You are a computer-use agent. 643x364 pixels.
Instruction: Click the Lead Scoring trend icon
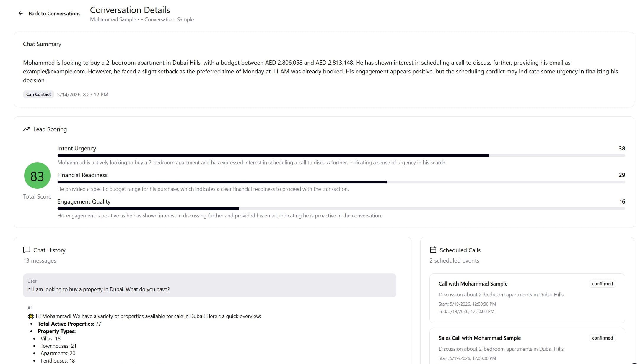click(x=27, y=129)
